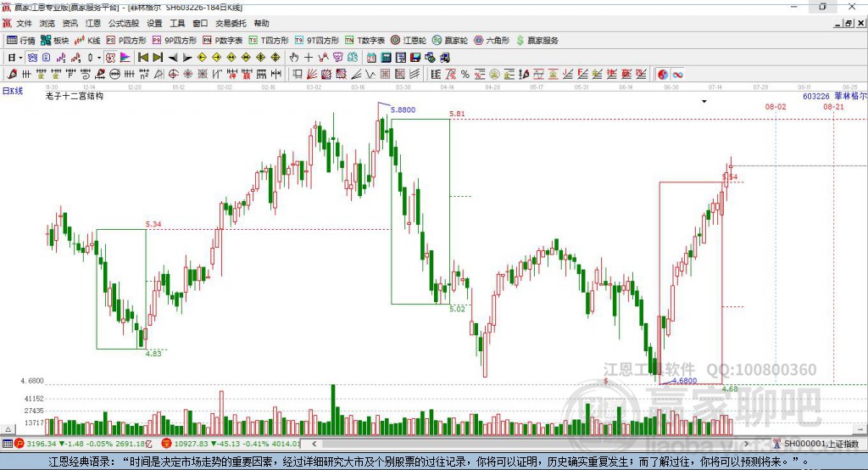Open P四方形 square tool
868x470 pixels.
[126, 41]
